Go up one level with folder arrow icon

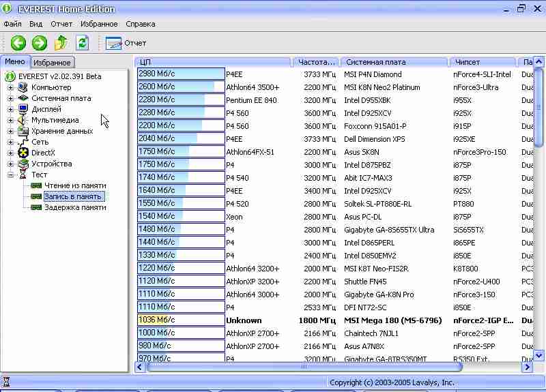tap(61, 43)
